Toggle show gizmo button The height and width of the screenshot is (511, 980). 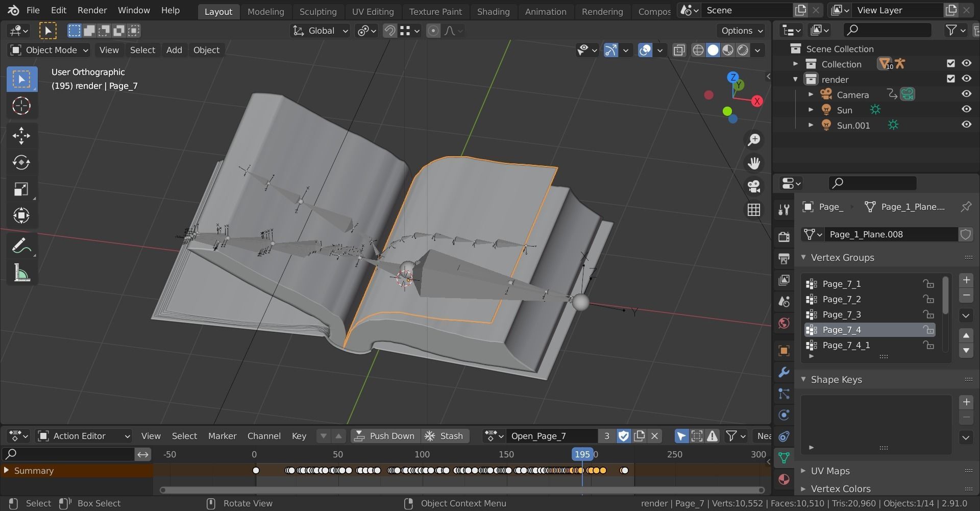611,50
